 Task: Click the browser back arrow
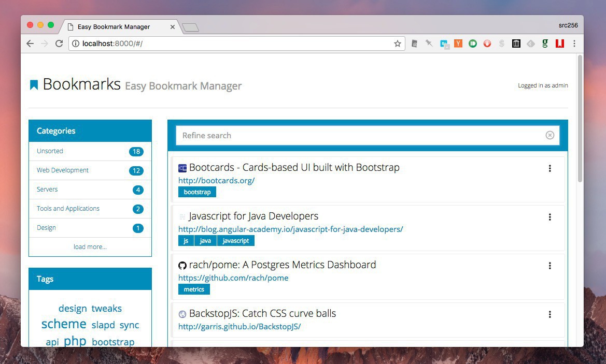tap(30, 43)
